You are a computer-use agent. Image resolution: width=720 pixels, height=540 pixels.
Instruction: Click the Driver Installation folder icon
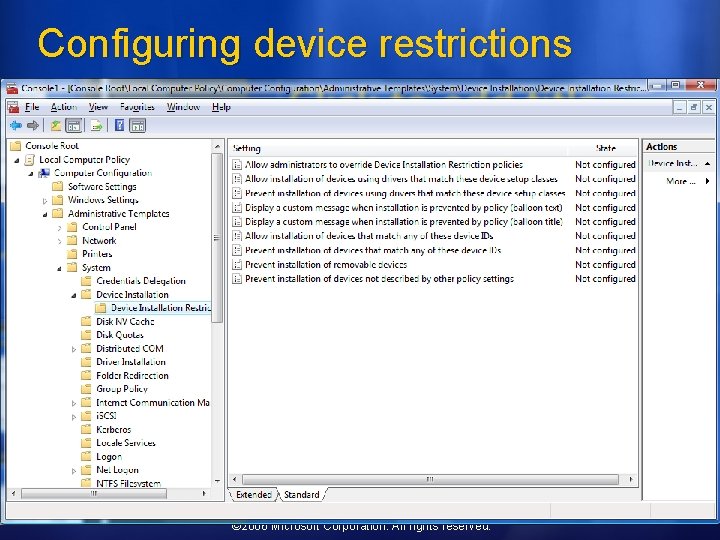coord(86,362)
